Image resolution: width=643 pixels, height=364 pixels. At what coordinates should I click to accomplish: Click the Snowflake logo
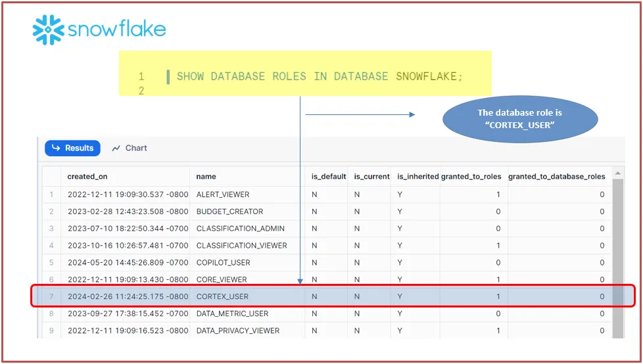click(x=99, y=30)
